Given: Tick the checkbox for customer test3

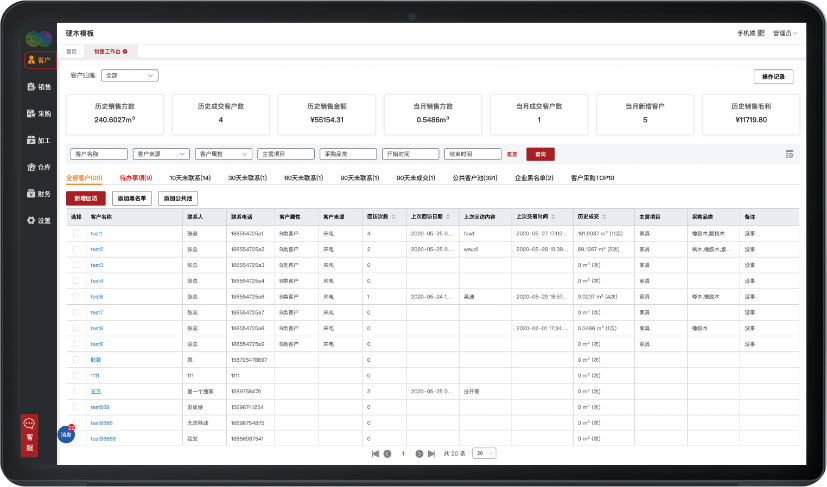Looking at the screenshot, I should point(76,265).
